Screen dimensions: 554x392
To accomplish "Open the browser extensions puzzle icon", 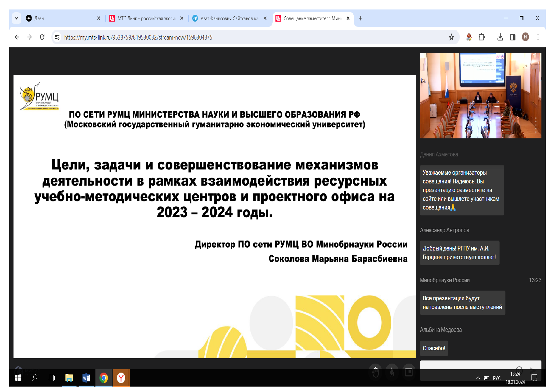I will (482, 37).
